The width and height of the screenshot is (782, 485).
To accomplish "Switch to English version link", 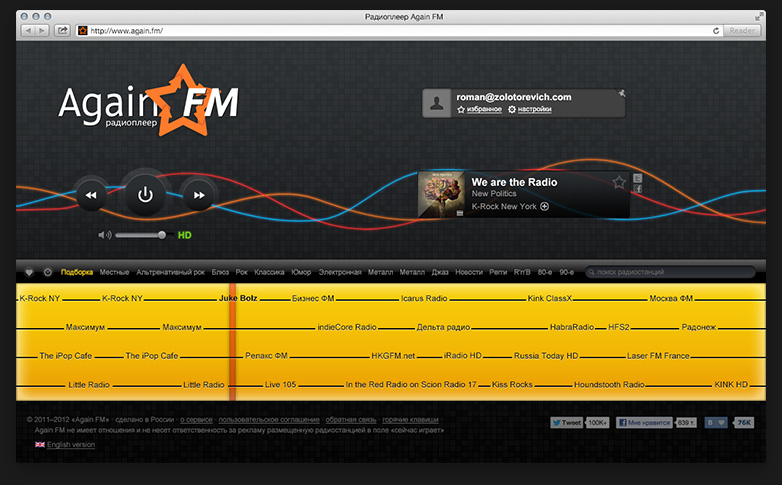I will point(71,445).
